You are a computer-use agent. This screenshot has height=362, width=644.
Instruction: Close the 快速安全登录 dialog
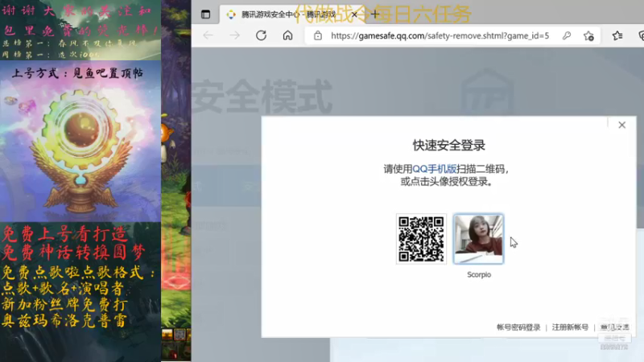tap(621, 125)
